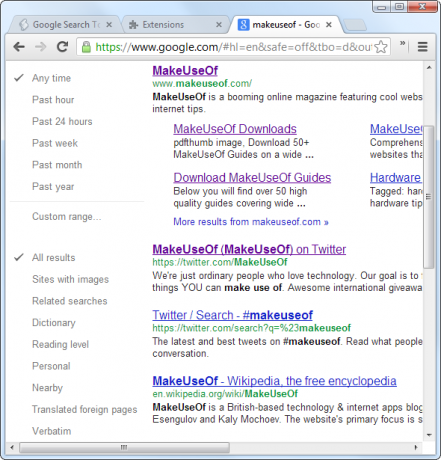The width and height of the screenshot is (441, 460).
Task: Filter results to Past year
Action: (53, 187)
